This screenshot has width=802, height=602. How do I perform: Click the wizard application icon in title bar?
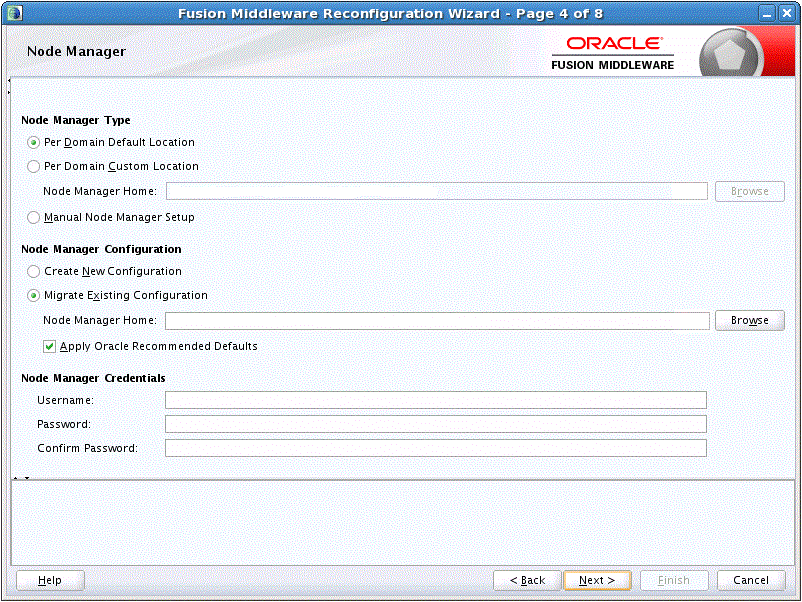coord(14,13)
